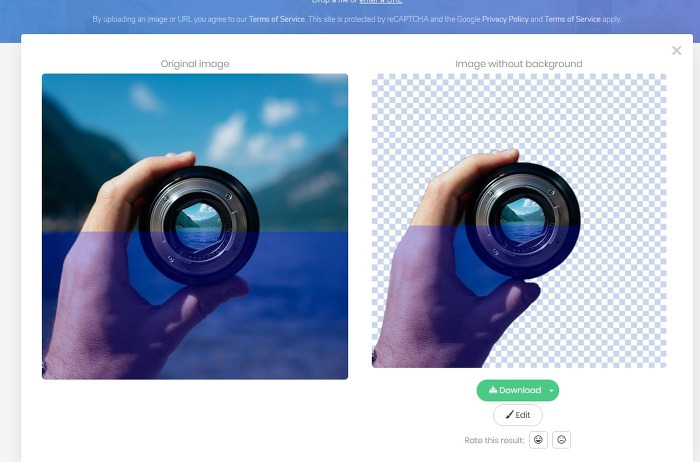Close the result panel with the X
This screenshot has width=700, height=462.
[677, 50]
